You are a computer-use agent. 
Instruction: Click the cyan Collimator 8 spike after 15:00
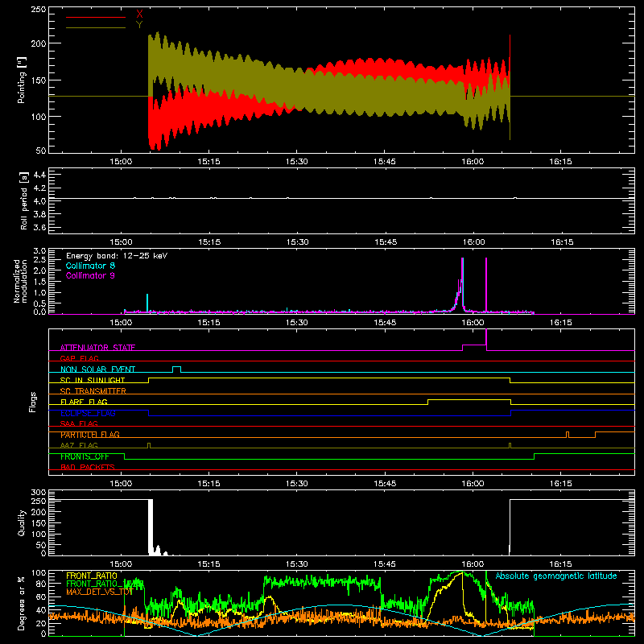(147, 303)
